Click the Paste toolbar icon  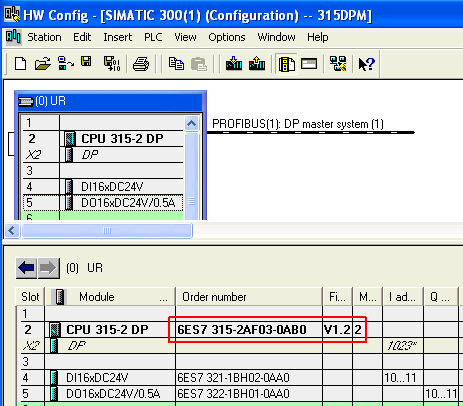(x=199, y=64)
